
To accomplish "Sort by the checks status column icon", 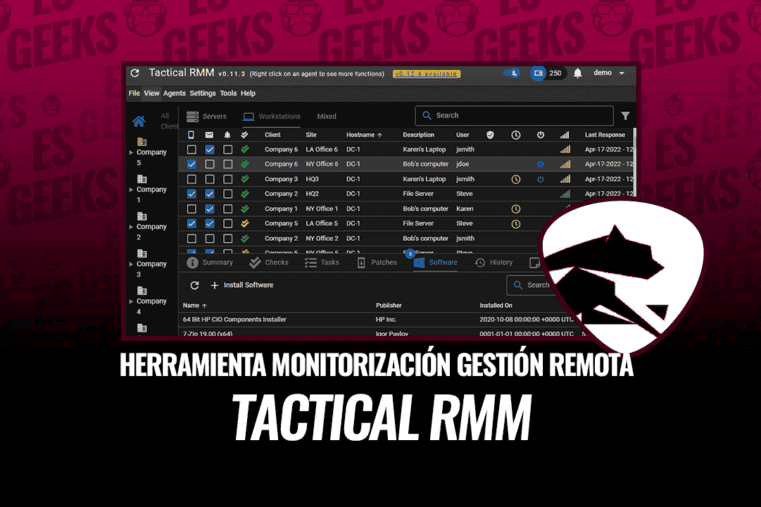I will pos(245,135).
